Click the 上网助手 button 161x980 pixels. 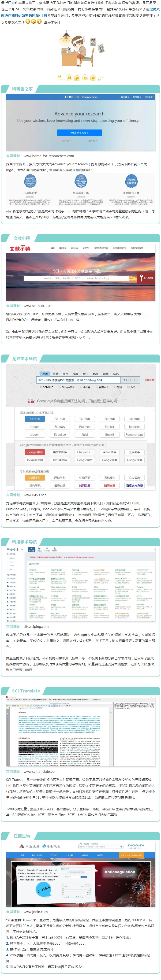tap(134, 452)
